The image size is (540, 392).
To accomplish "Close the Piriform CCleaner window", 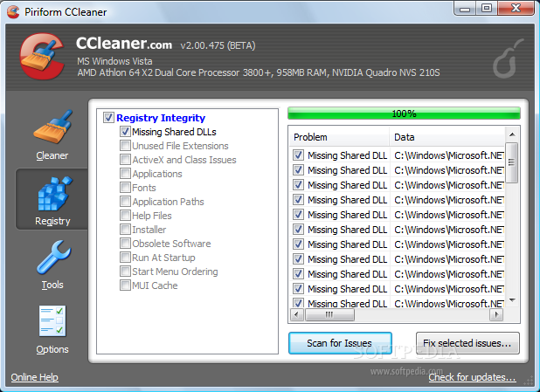I will (516, 8).
